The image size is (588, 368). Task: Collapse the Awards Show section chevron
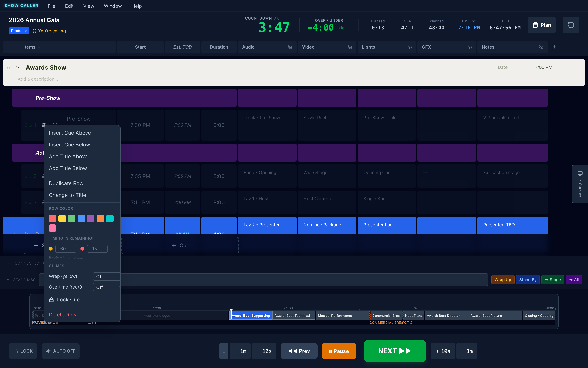(17, 67)
